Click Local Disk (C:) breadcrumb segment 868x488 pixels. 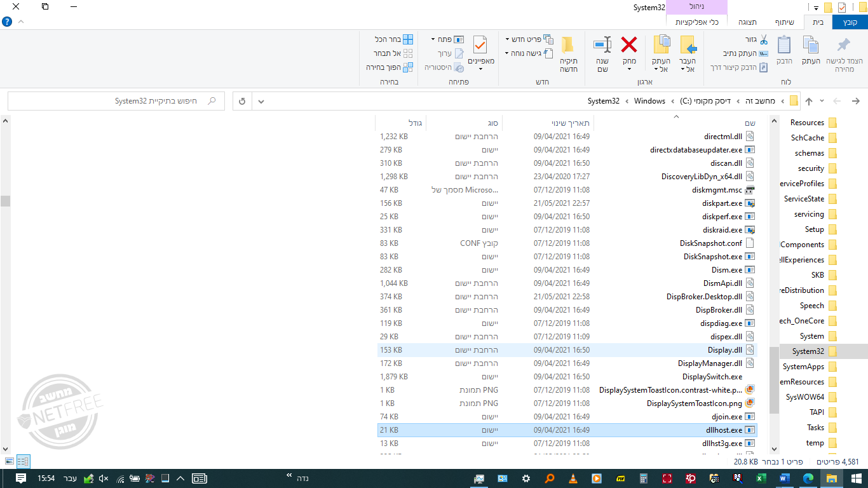point(705,101)
